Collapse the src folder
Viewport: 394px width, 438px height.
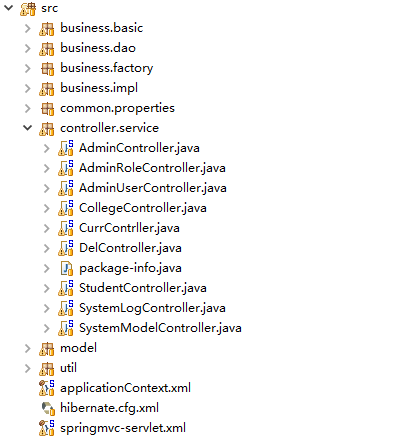click(x=8, y=8)
